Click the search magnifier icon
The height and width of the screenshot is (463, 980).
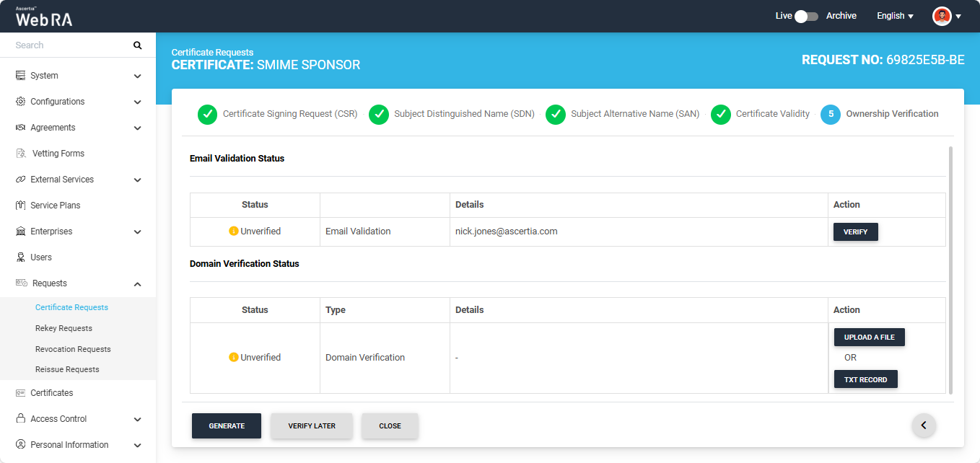[138, 45]
